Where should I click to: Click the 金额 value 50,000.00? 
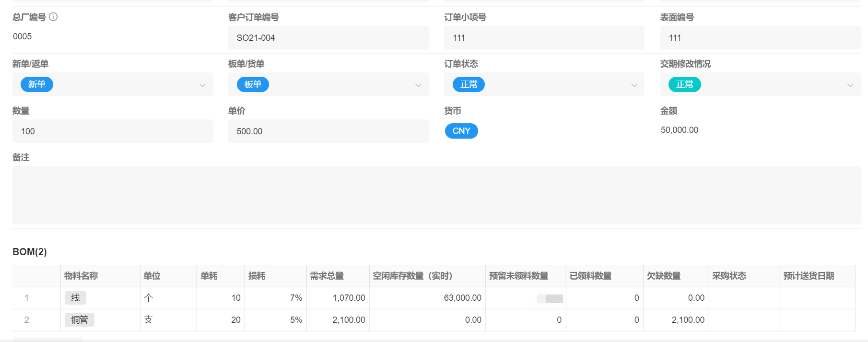[x=680, y=130]
